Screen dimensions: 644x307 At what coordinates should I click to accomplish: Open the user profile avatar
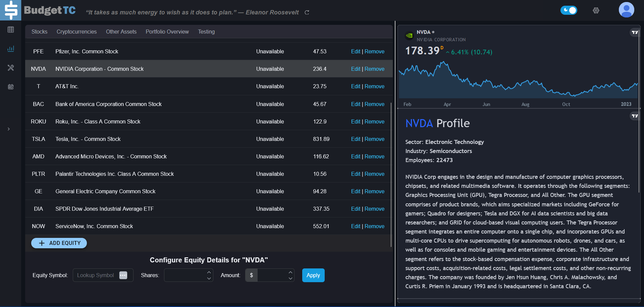(626, 10)
